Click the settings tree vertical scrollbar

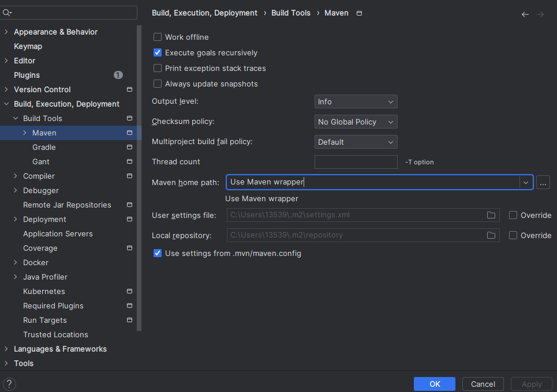pyautogui.click(x=139, y=178)
